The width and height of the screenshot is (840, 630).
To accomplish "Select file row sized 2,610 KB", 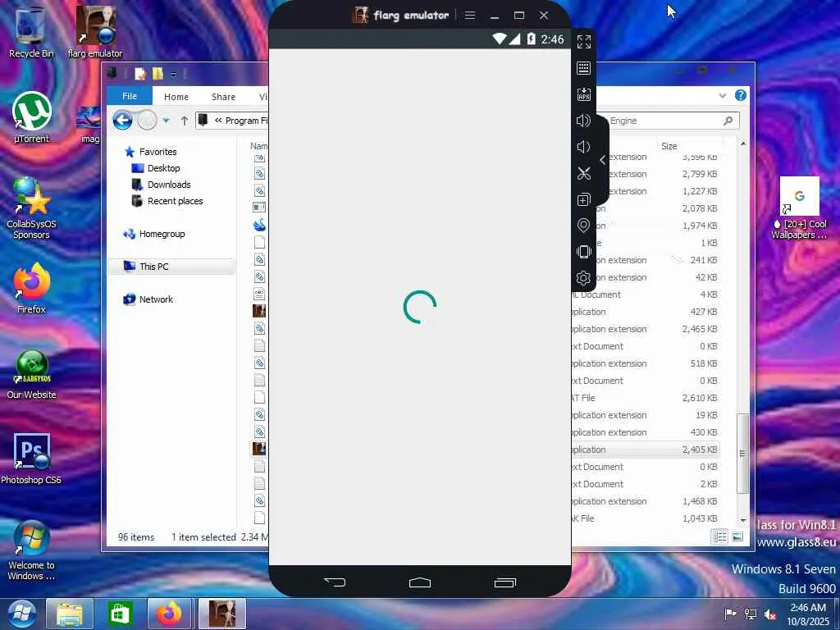I will coord(645,398).
